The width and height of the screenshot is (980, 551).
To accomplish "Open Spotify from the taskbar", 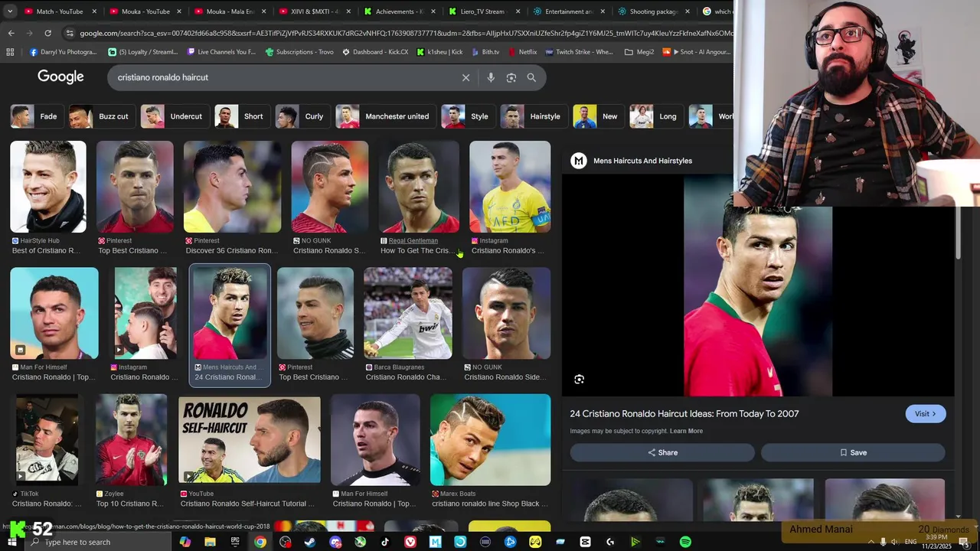I will tap(685, 542).
